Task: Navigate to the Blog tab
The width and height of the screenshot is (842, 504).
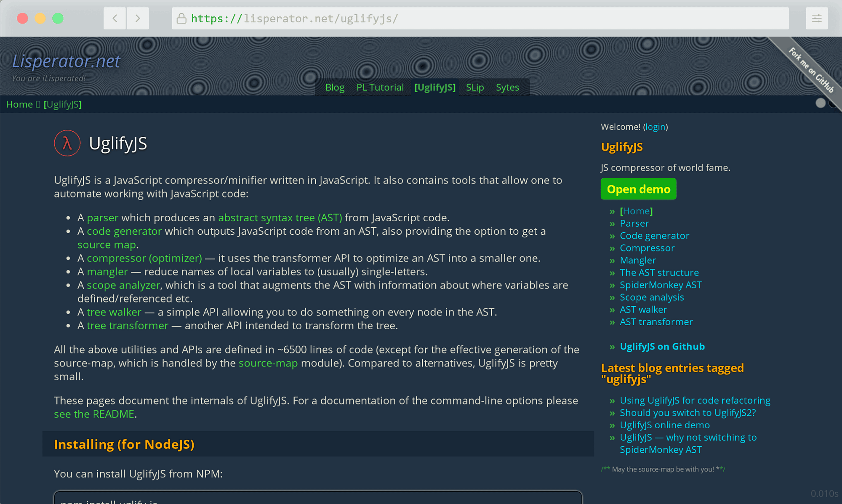Action: 335,86
